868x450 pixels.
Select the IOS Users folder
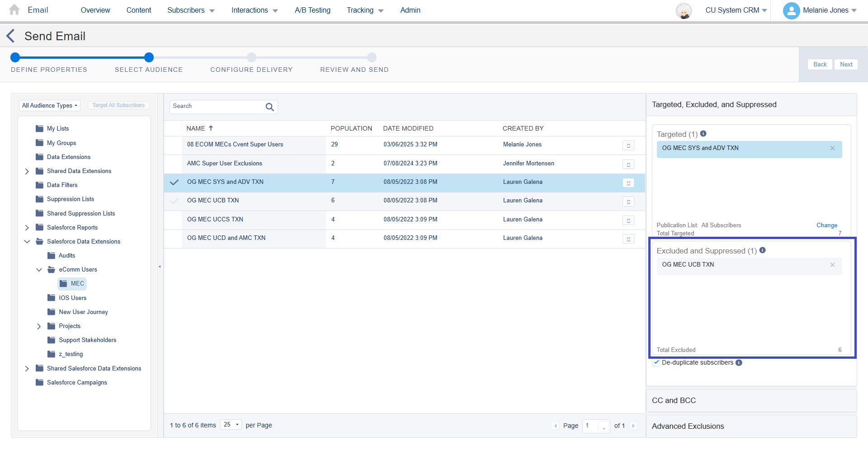pos(67,298)
